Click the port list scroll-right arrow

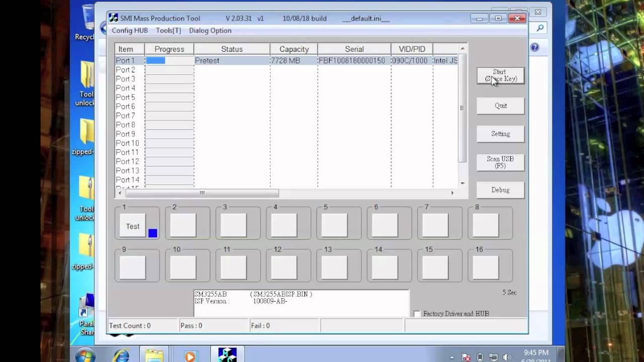click(x=452, y=193)
